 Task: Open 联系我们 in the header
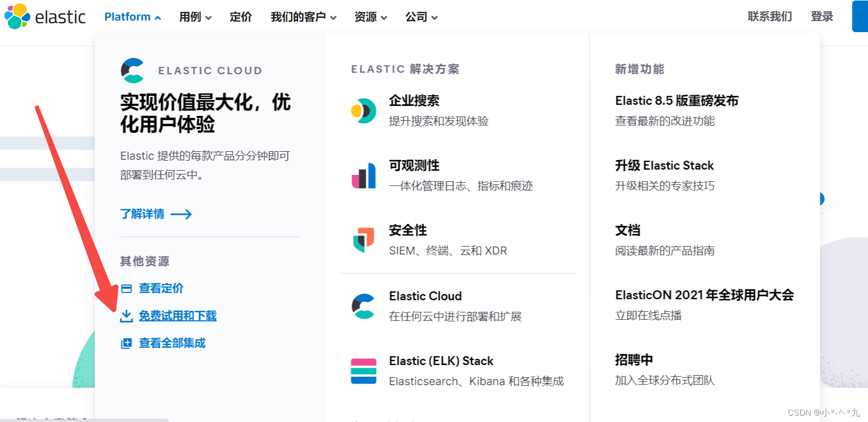click(x=770, y=16)
